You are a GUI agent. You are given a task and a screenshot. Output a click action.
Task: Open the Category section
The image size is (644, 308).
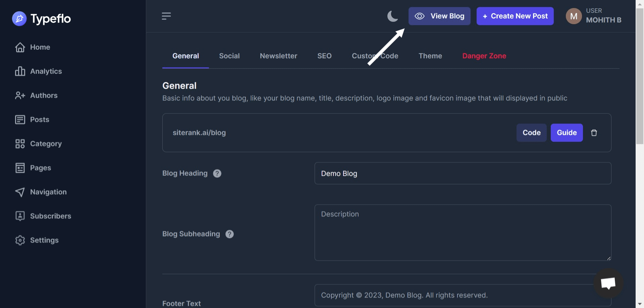coord(46,143)
